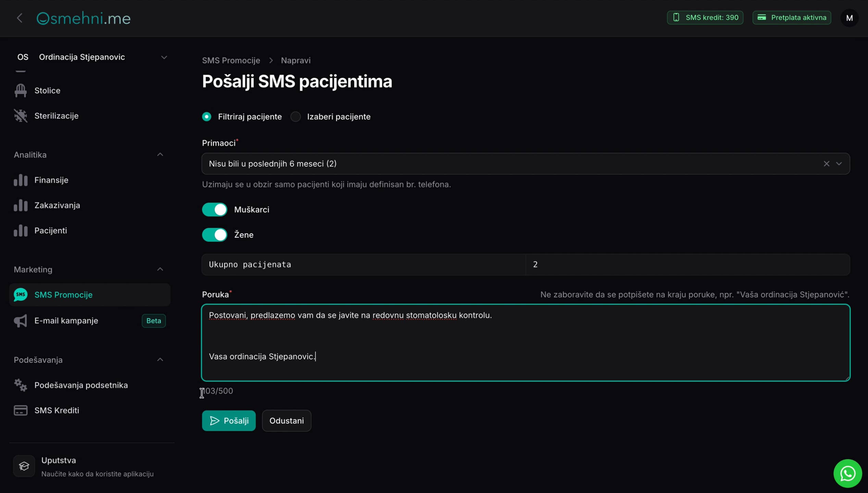Click the SMS kredit: 390 badge
Screen dimensions: 868x493
(x=705, y=17)
